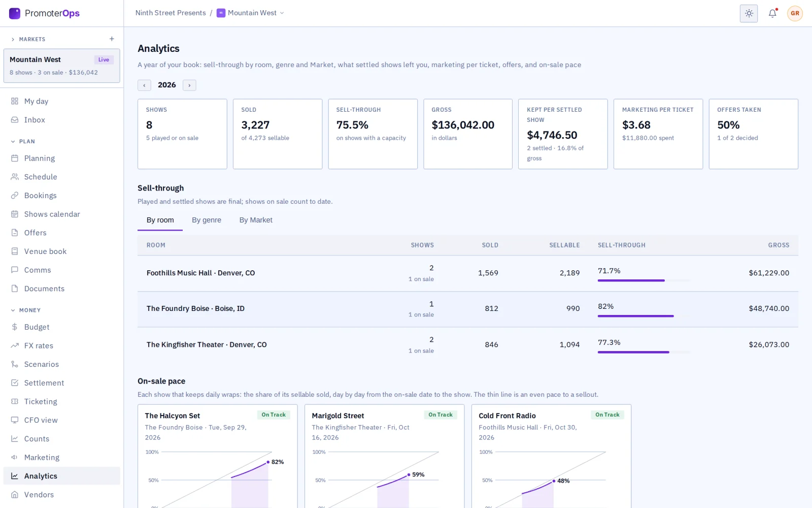Open The Halcyon Set pace card

218,456
